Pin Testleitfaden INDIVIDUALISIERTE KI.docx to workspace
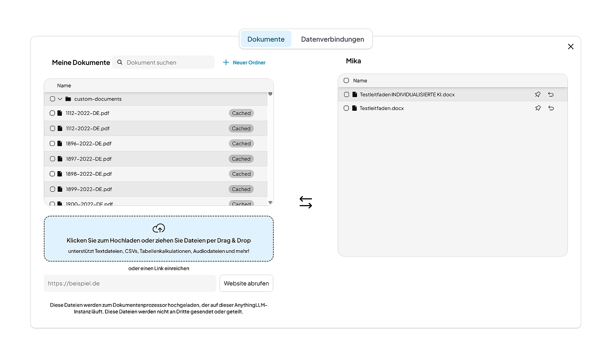611x364 pixels. 538,94
